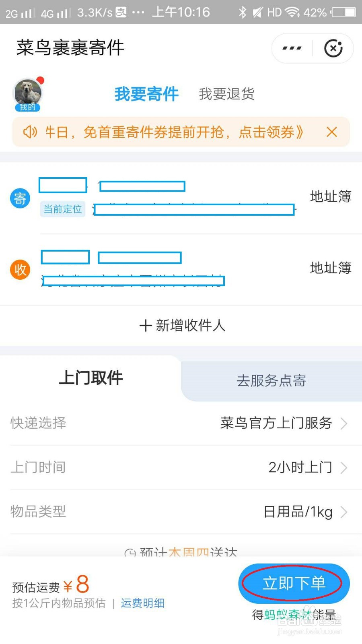
Task: Expand 物品类型 item type options
Action: tap(181, 512)
